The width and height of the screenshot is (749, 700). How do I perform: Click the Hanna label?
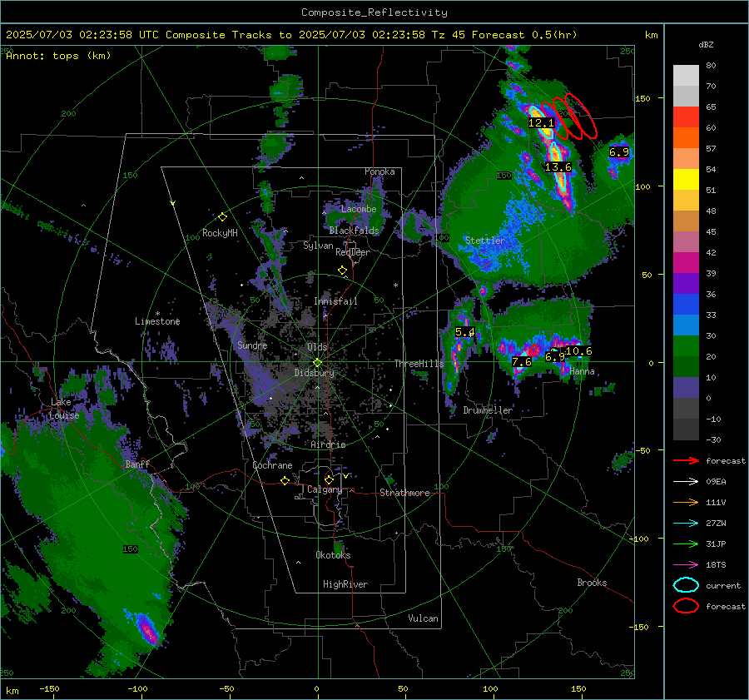582,371
